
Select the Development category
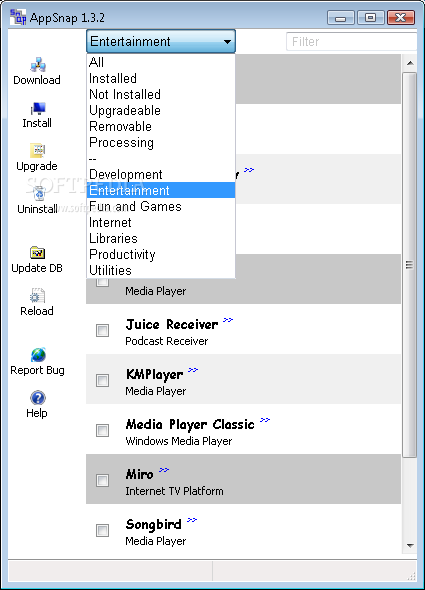[x=161, y=174]
